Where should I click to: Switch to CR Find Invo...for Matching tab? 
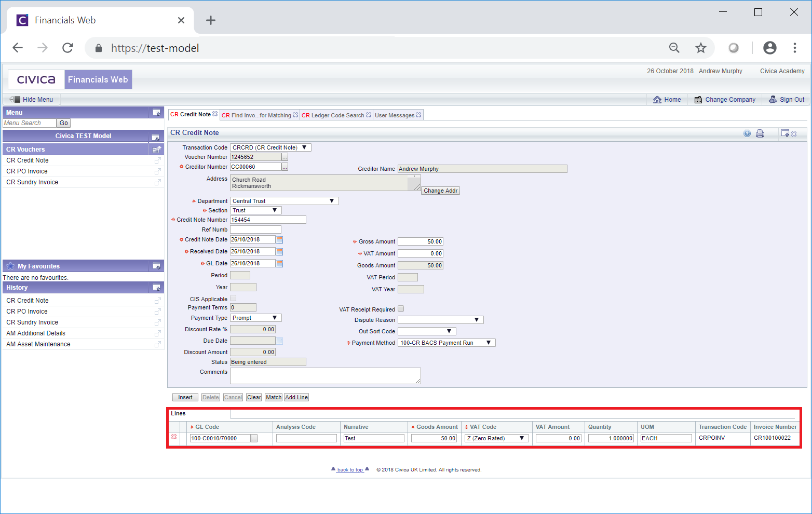coord(256,115)
